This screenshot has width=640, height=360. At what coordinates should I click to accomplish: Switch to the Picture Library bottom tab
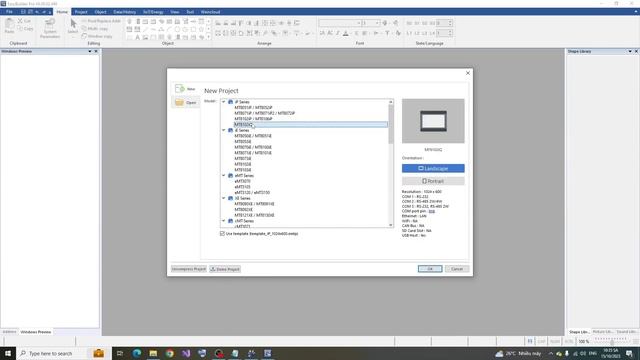coord(603,332)
